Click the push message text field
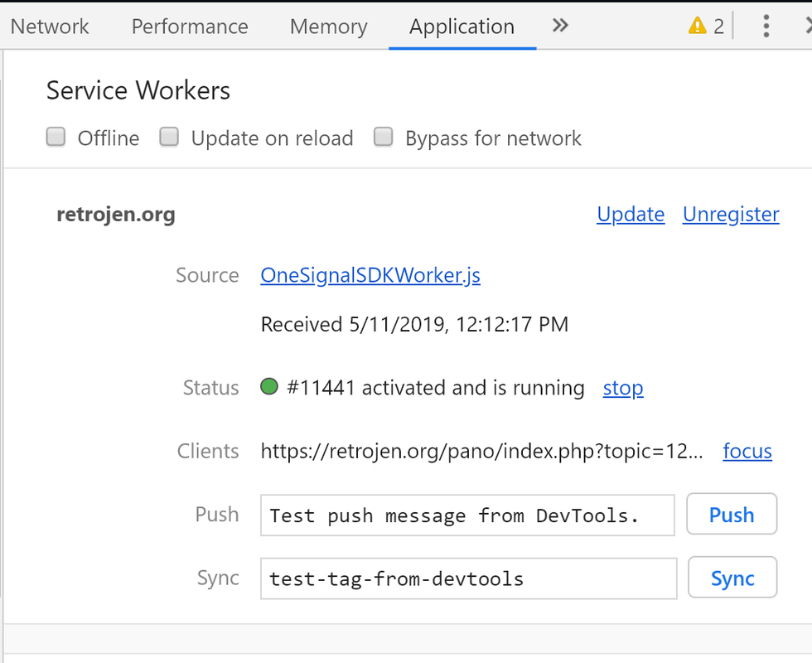Image resolution: width=812 pixels, height=663 pixels. [x=467, y=515]
